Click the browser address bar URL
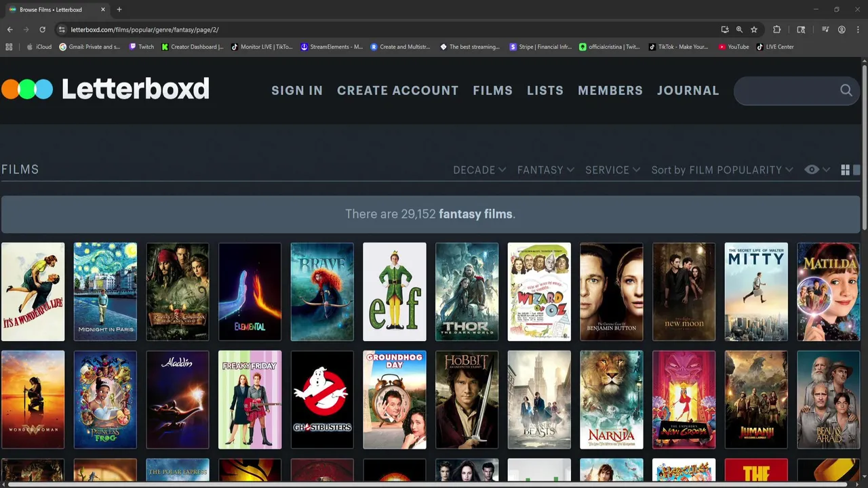The width and height of the screenshot is (868, 488). coord(144,30)
